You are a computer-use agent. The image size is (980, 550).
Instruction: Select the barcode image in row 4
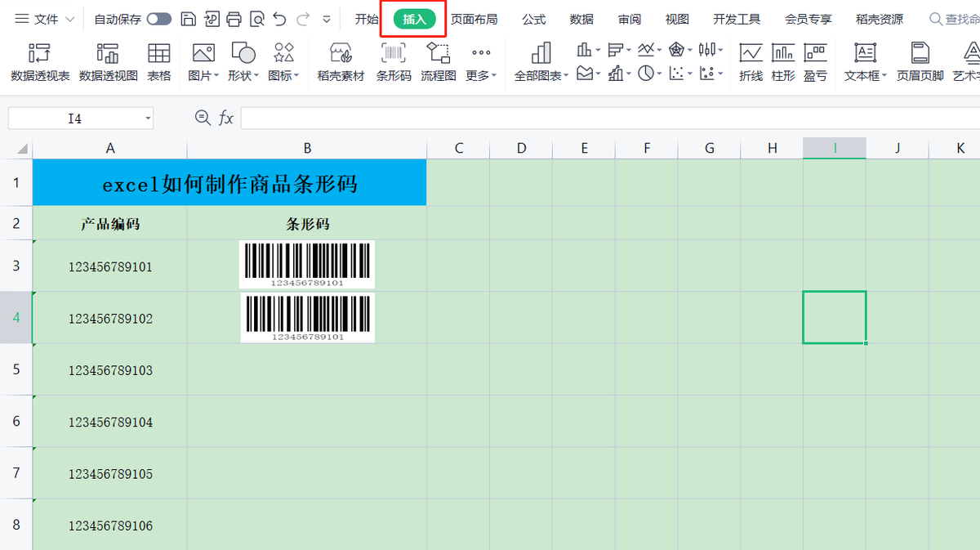[307, 318]
